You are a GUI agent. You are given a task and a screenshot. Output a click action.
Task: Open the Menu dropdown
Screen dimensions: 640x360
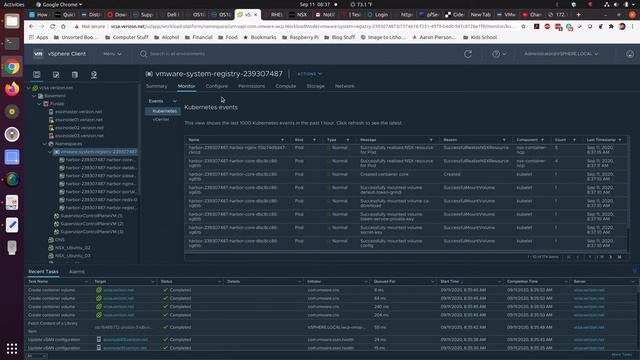coord(112,54)
